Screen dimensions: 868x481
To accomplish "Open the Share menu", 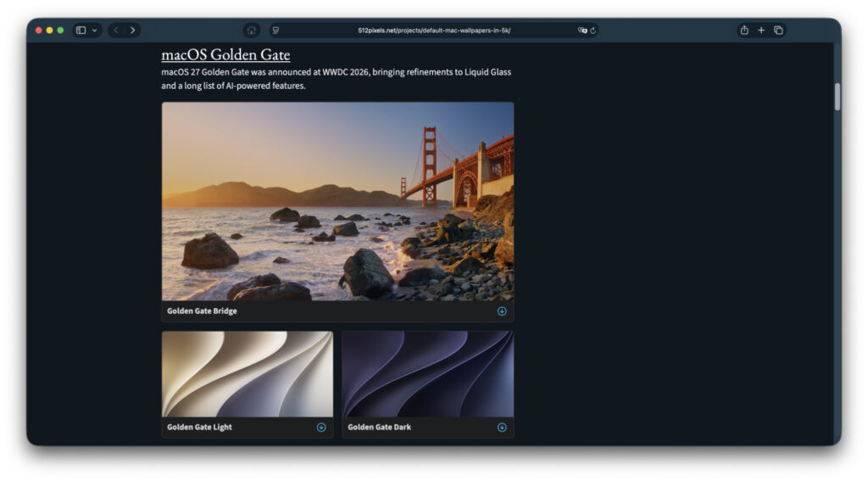I will tap(744, 30).
